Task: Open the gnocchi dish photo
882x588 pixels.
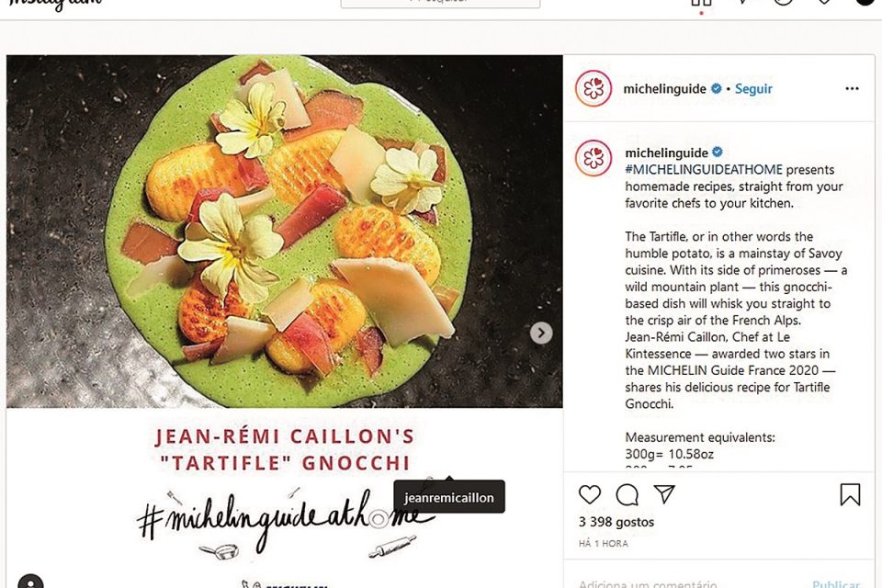Action: (285, 232)
